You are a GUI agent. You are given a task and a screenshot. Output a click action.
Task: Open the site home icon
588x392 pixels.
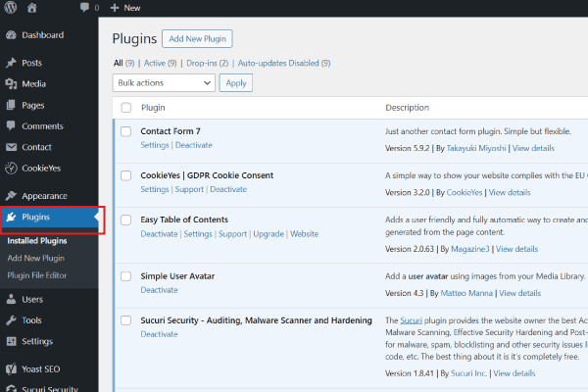point(32,8)
